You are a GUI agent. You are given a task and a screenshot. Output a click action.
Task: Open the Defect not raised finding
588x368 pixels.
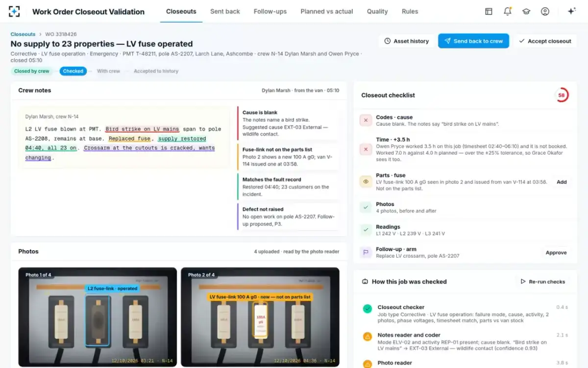(x=288, y=216)
